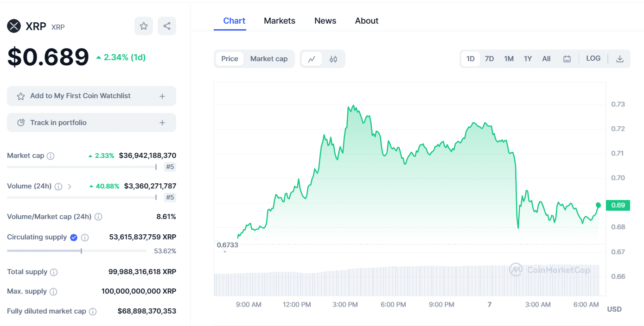Click plus icon on watchlist button
Image resolution: width=644 pixels, height=326 pixels.
click(x=162, y=96)
